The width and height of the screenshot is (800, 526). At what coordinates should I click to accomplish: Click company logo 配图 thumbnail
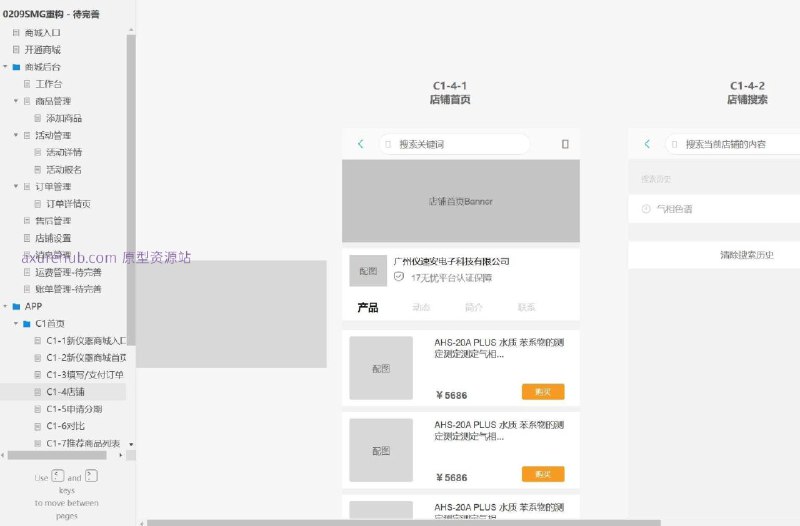point(368,271)
